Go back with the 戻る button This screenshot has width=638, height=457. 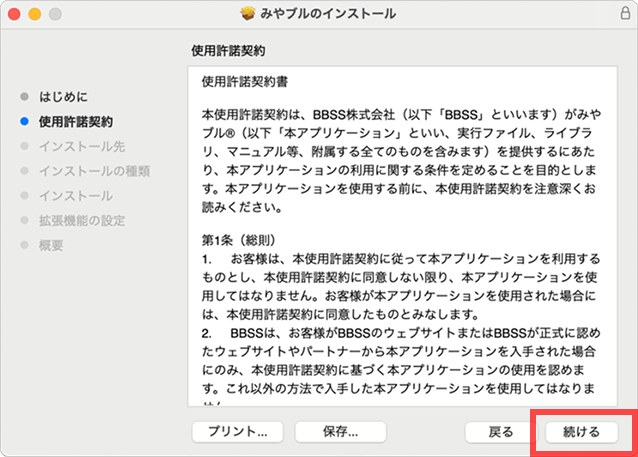(501, 432)
